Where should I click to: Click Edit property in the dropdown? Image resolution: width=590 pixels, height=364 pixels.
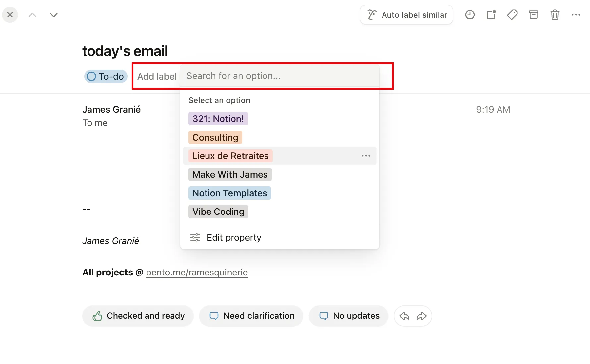pyautogui.click(x=234, y=237)
